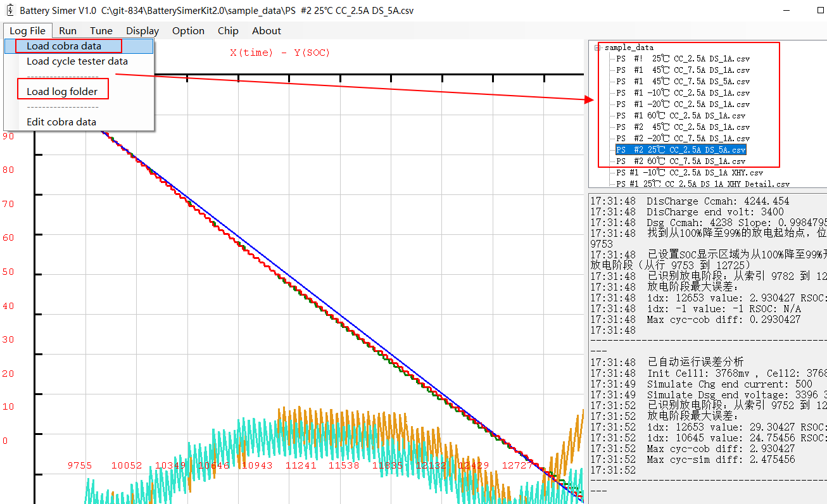Viewport: 827px width, 504px height.
Task: Open the Option menu
Action: [x=188, y=30]
